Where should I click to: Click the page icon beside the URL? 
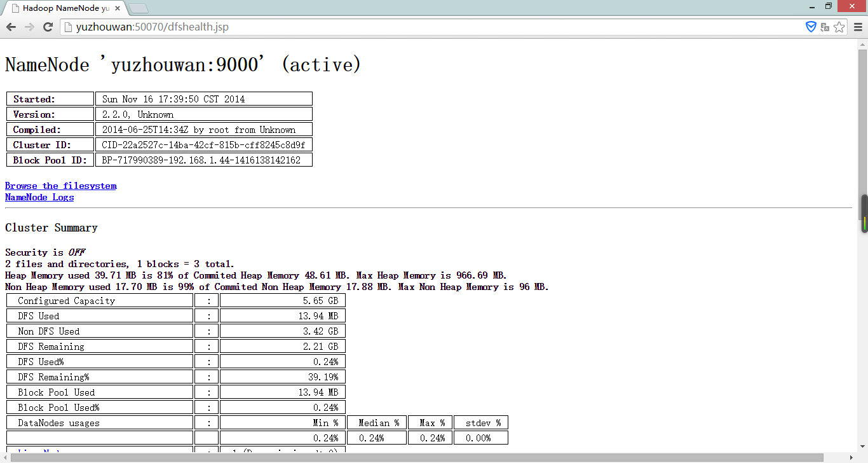click(x=68, y=27)
